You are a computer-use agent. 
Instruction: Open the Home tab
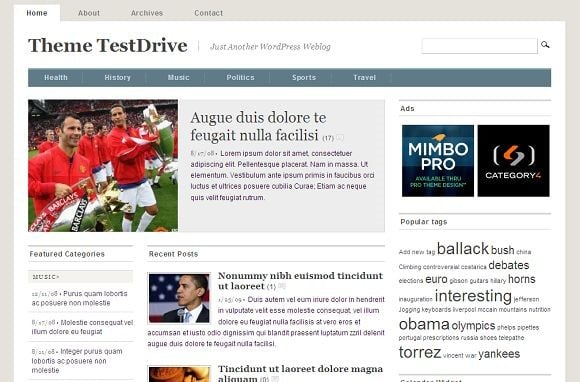[x=37, y=13]
